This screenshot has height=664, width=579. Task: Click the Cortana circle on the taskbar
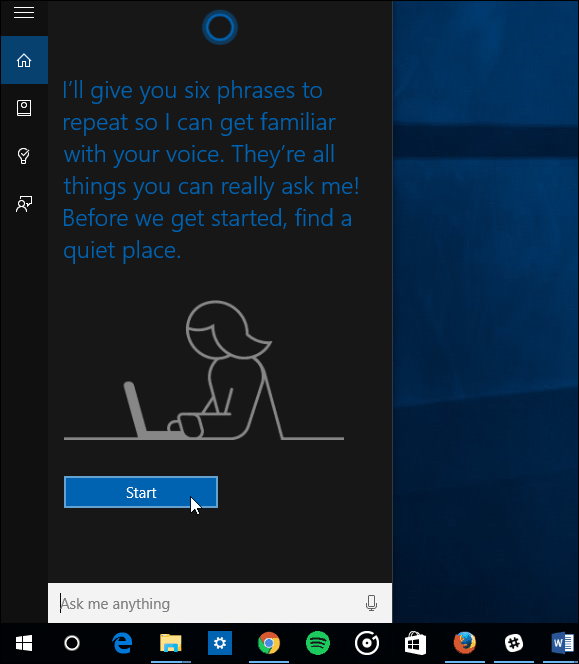click(72, 644)
